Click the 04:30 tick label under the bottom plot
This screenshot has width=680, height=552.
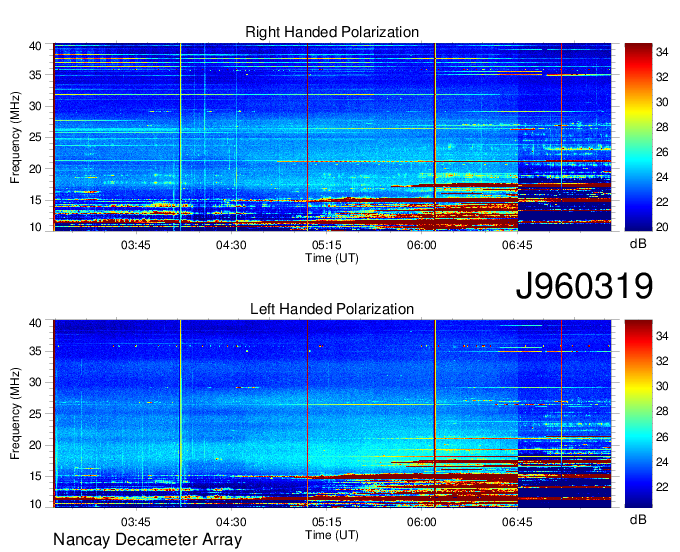point(231,522)
